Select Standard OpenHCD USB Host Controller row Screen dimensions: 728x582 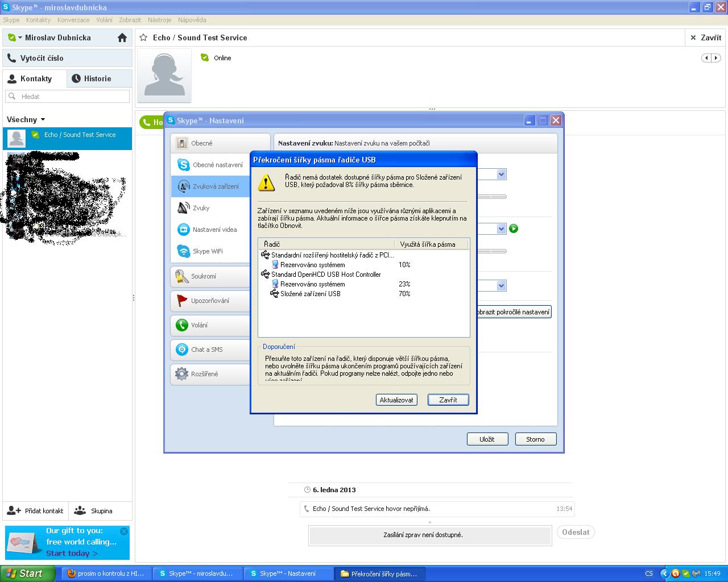[321, 275]
